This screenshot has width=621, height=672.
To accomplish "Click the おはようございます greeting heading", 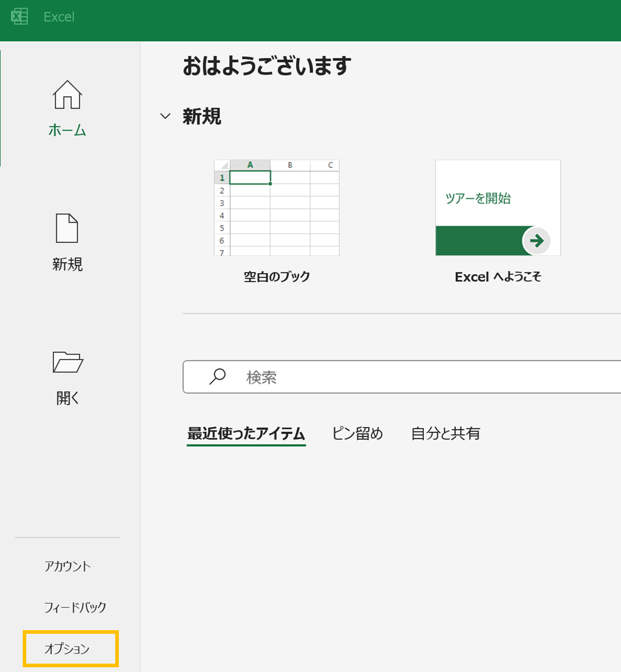I will (267, 66).
